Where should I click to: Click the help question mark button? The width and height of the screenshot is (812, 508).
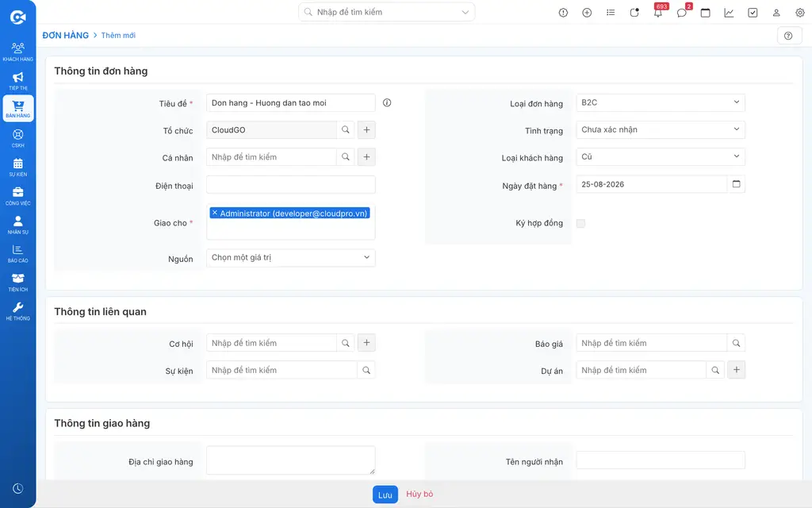[788, 36]
